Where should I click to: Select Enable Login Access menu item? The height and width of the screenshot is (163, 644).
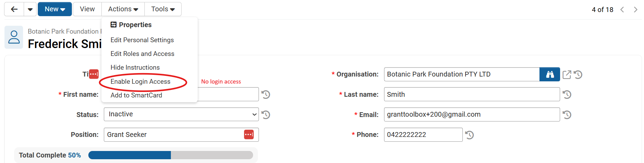(140, 82)
